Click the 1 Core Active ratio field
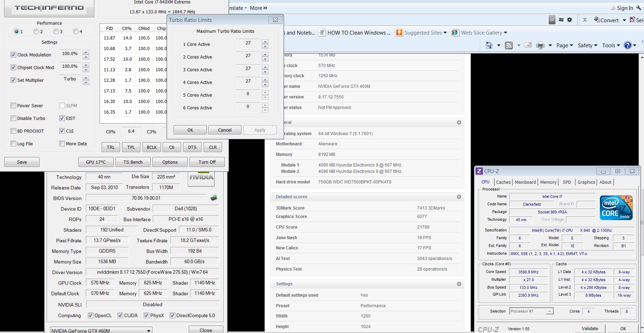Viewport: 644px width, 333px height. coord(248,44)
